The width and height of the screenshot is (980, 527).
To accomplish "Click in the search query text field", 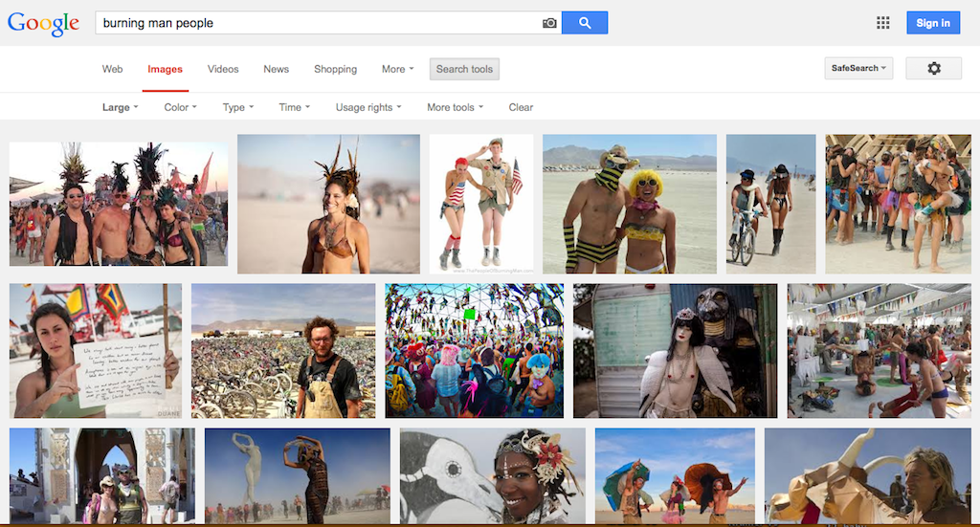I will (316, 23).
